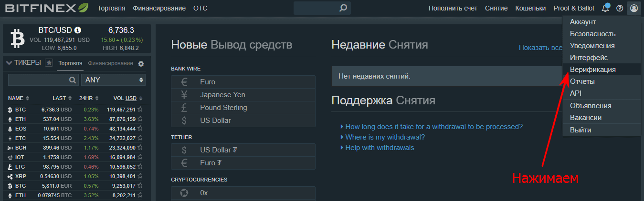
Task: Click the user profile avatar icon
Action: pyautogui.click(x=634, y=8)
